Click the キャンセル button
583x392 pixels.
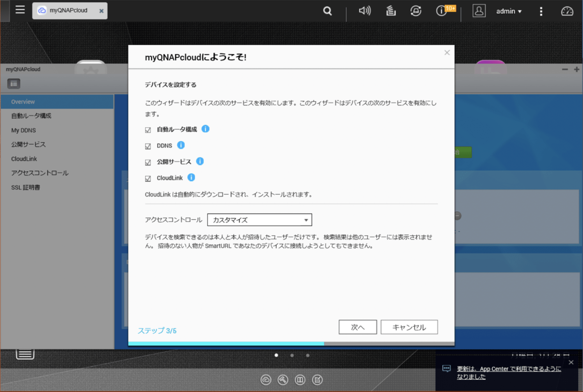point(409,327)
